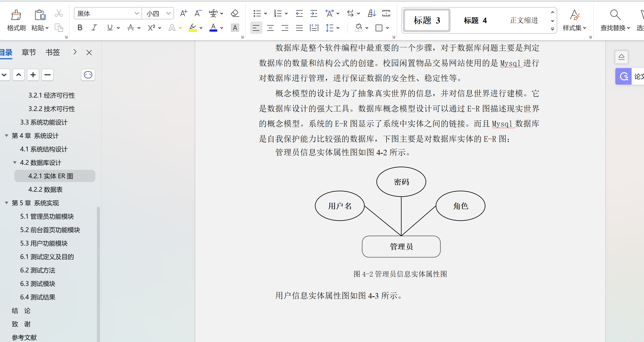
Task: Click the borders icon
Action: pyautogui.click(x=379, y=27)
